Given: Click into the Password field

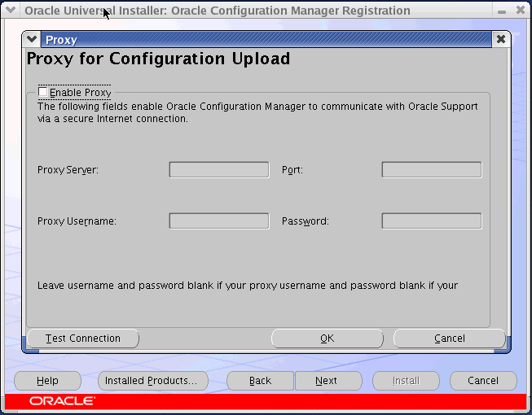Looking at the screenshot, I should [431, 221].
